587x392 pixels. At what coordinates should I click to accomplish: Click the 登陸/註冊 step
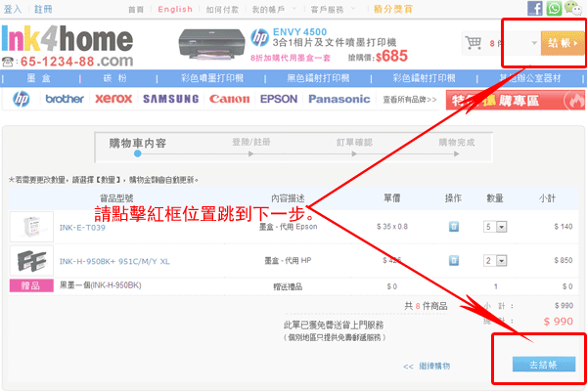click(251, 142)
